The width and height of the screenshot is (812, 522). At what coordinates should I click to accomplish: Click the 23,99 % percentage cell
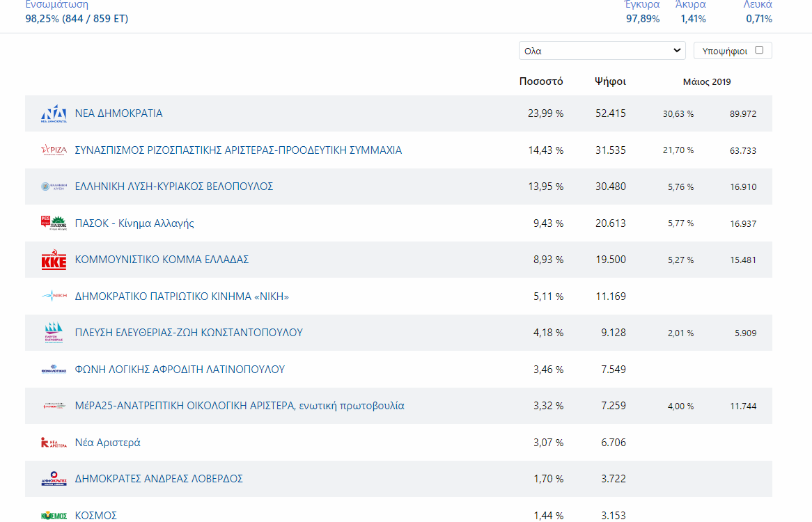pyautogui.click(x=546, y=113)
